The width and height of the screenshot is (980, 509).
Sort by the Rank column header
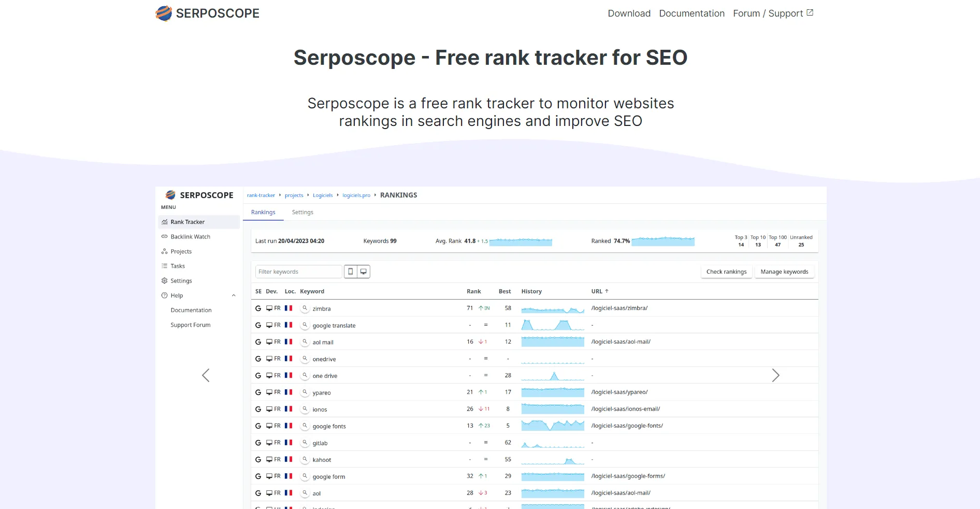coord(473,291)
